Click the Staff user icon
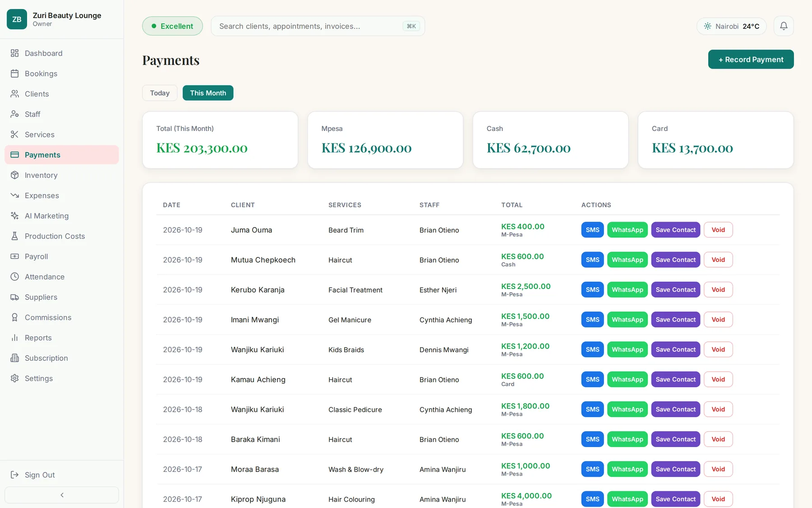 tap(15, 114)
